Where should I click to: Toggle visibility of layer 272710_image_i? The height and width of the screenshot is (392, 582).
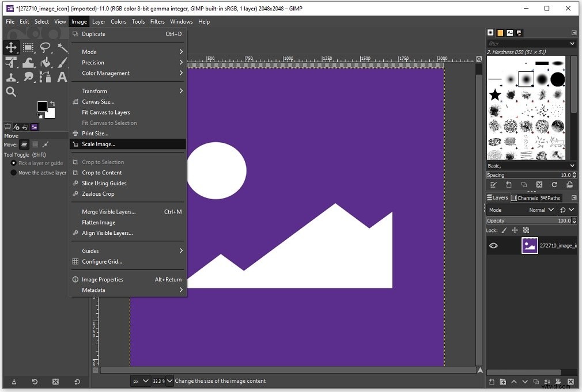[493, 245]
